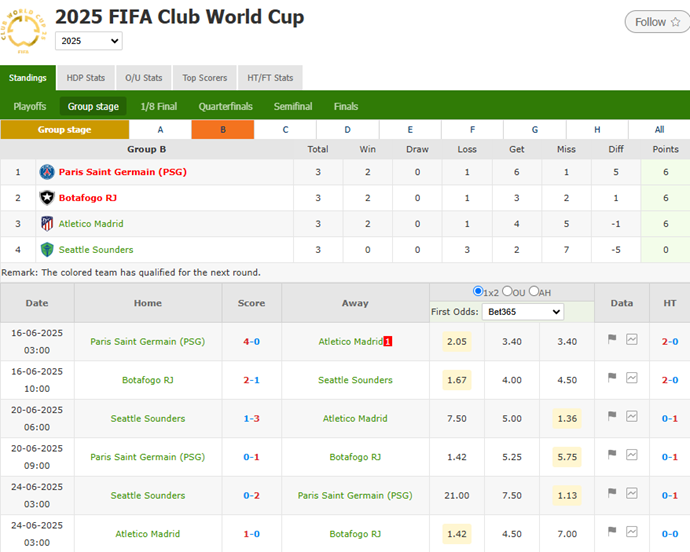Viewport: 690px width, 552px height.
Task: Click the gold Group stage header button
Action: (x=65, y=130)
